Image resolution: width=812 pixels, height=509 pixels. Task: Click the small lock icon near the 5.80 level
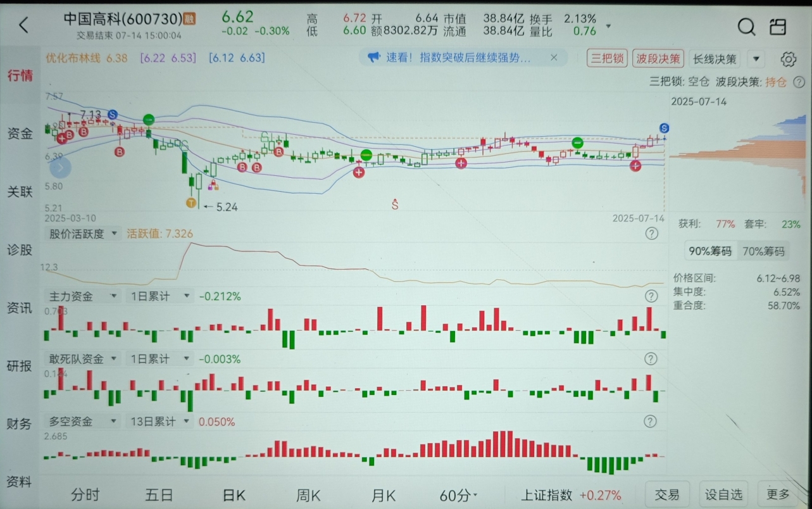coord(213,185)
